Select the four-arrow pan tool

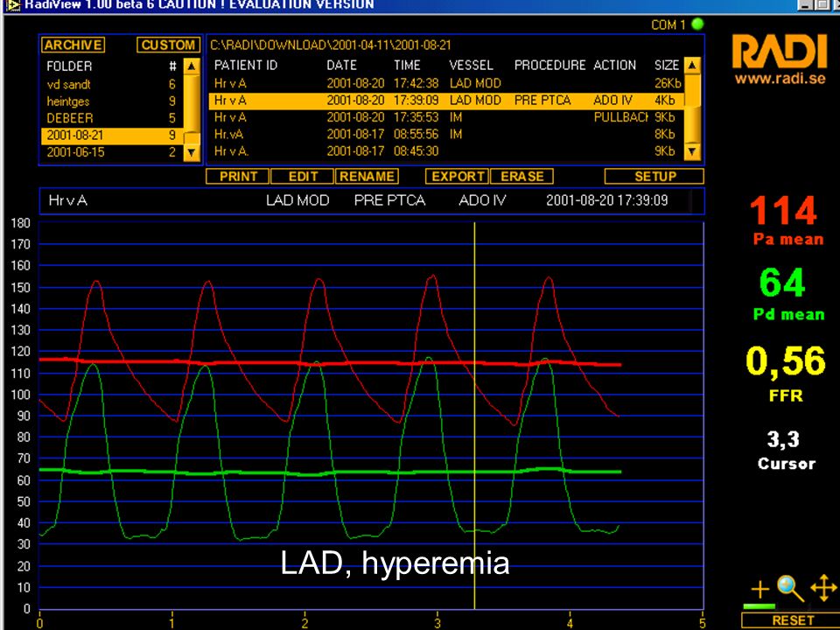[x=824, y=588]
